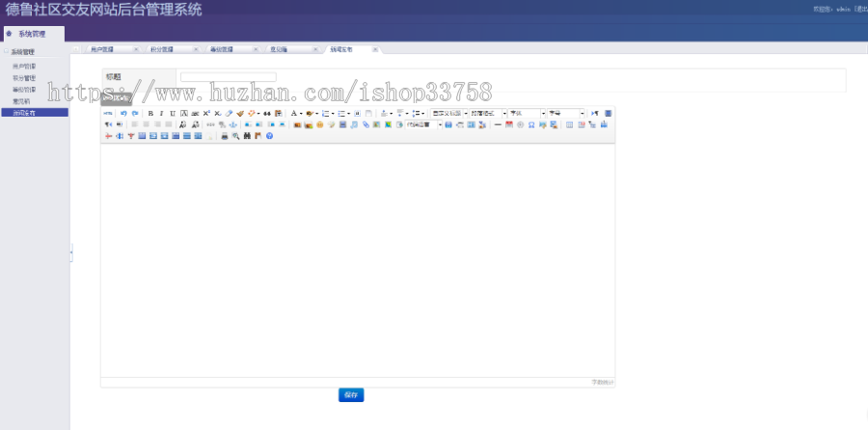Collapse the left sidebar with splitter arrow

pos(71,254)
